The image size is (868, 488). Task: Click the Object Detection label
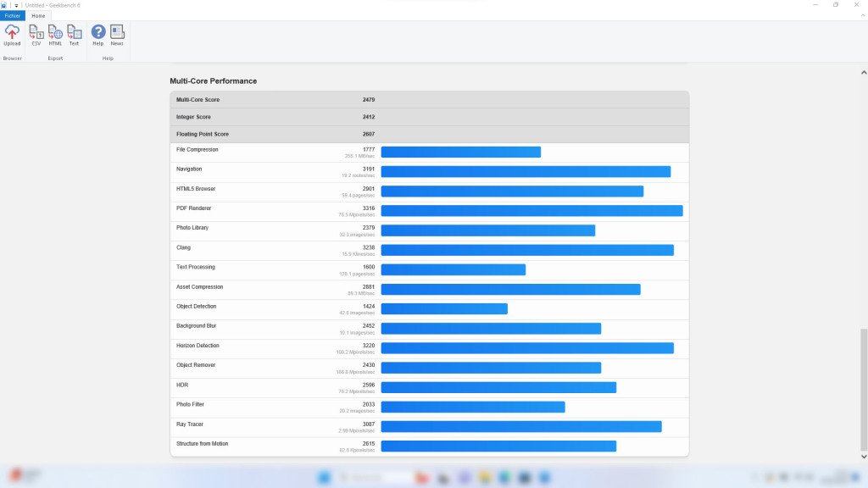196,307
